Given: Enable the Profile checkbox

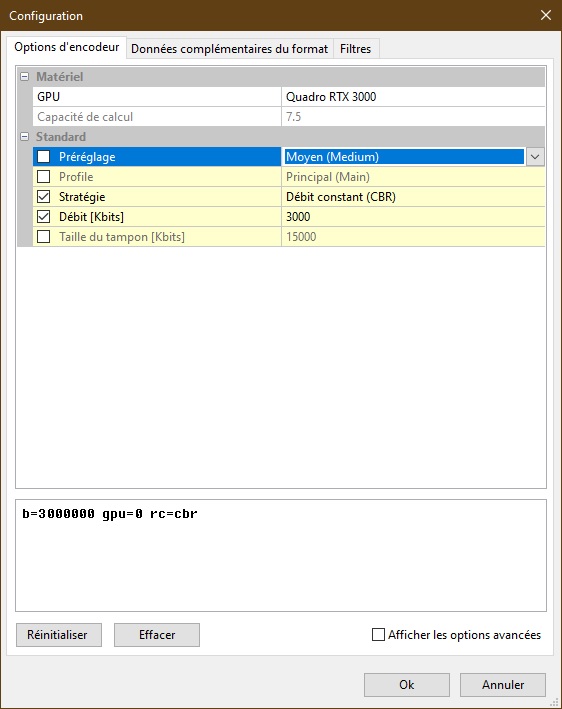Looking at the screenshot, I should [x=43, y=177].
